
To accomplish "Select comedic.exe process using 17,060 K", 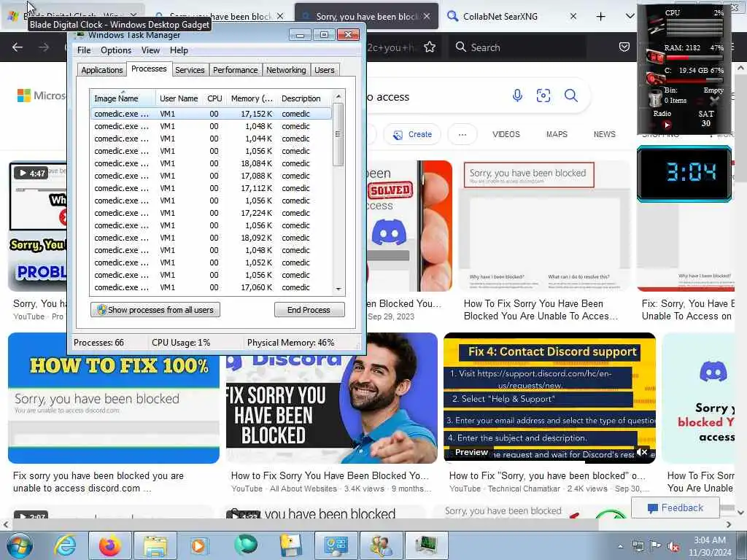I will (211, 287).
